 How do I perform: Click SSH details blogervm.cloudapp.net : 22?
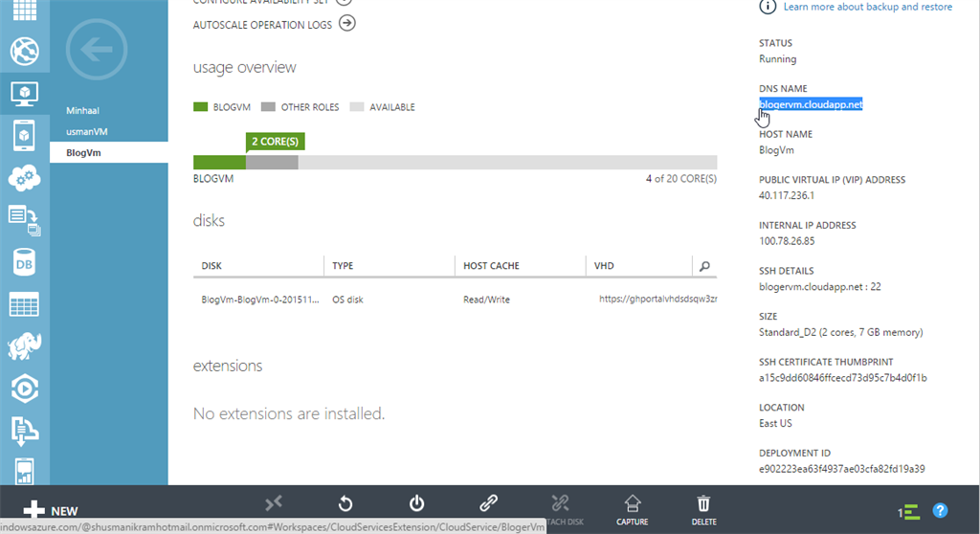[820, 287]
